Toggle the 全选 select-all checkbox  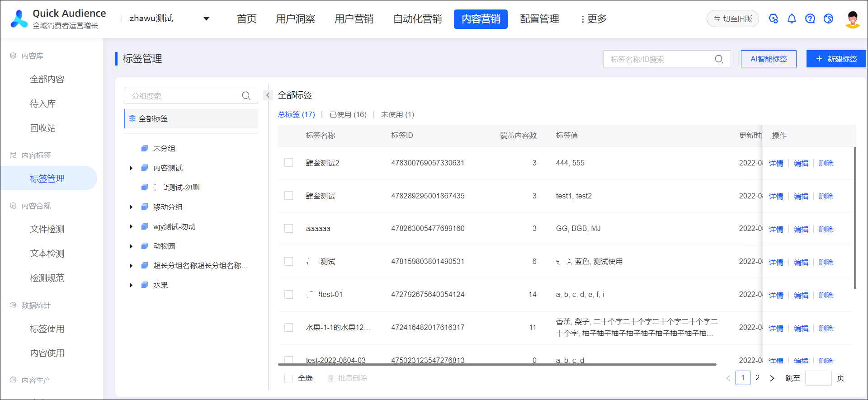tap(288, 378)
